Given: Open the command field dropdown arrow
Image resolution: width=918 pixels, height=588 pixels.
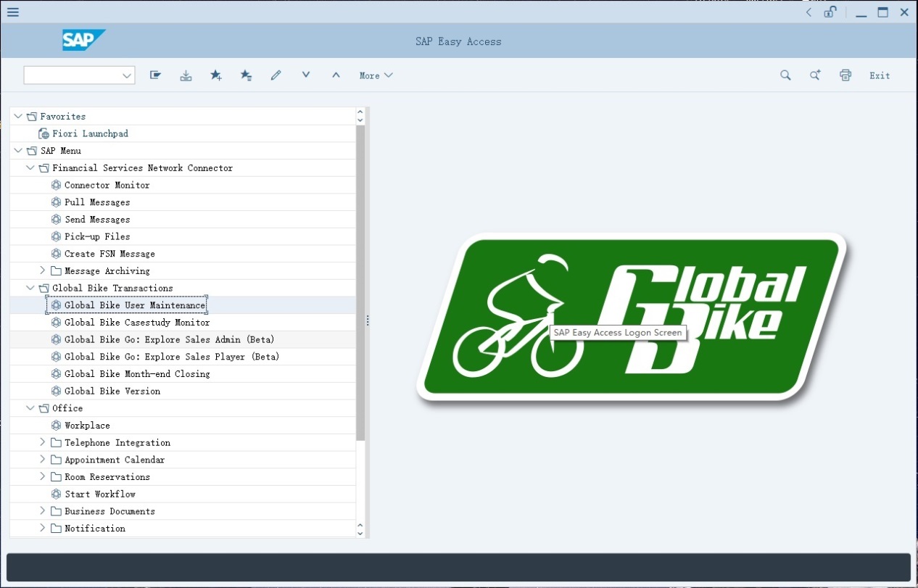Looking at the screenshot, I should point(127,75).
